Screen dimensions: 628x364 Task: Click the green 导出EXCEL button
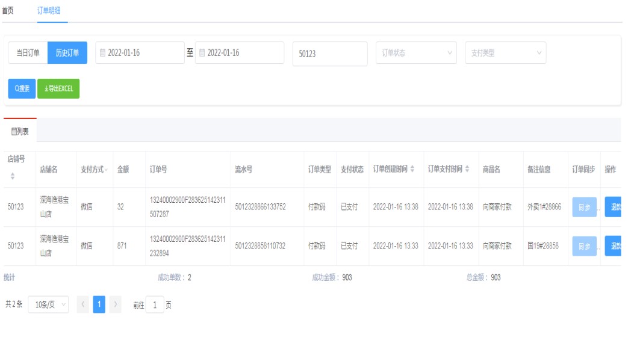[58, 88]
